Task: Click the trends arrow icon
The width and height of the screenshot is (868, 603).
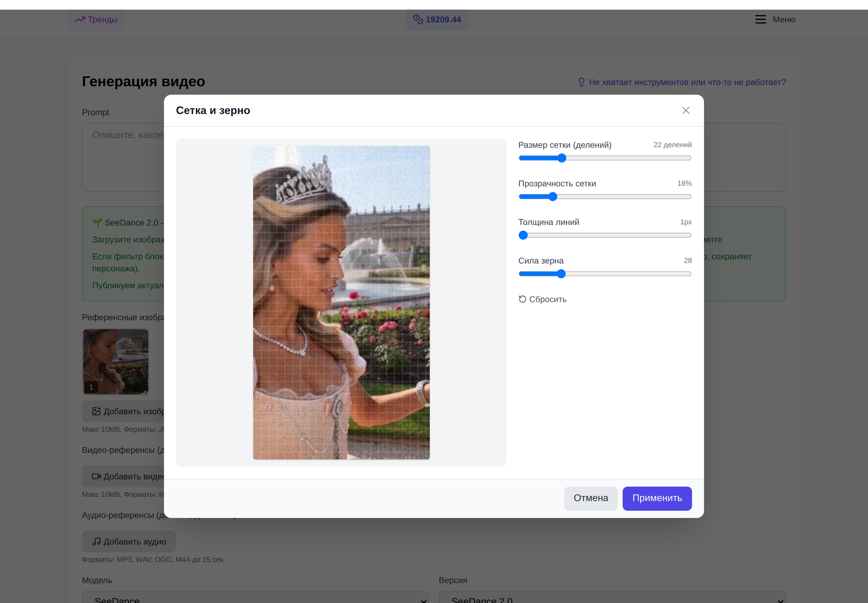Action: coord(80,20)
